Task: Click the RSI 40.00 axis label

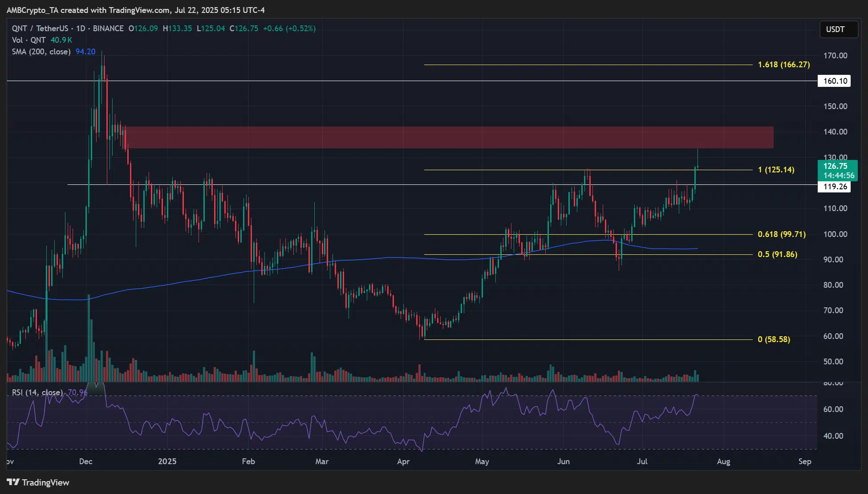Action: coord(833,436)
